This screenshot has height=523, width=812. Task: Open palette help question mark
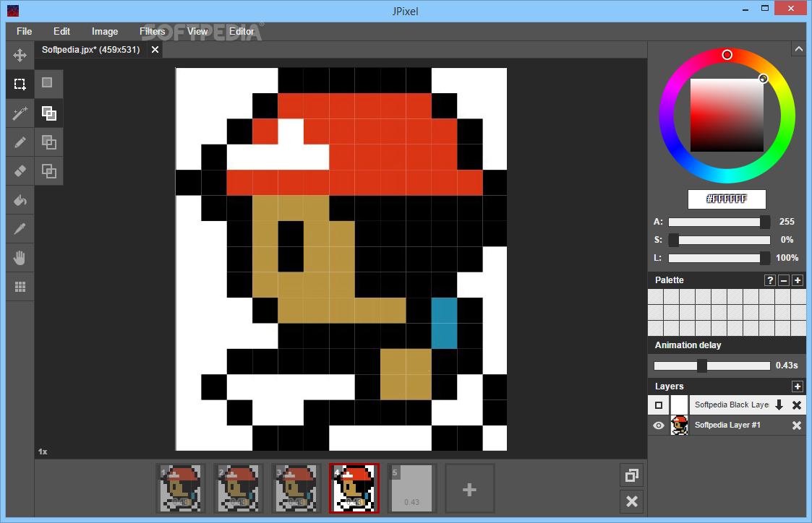coord(770,280)
